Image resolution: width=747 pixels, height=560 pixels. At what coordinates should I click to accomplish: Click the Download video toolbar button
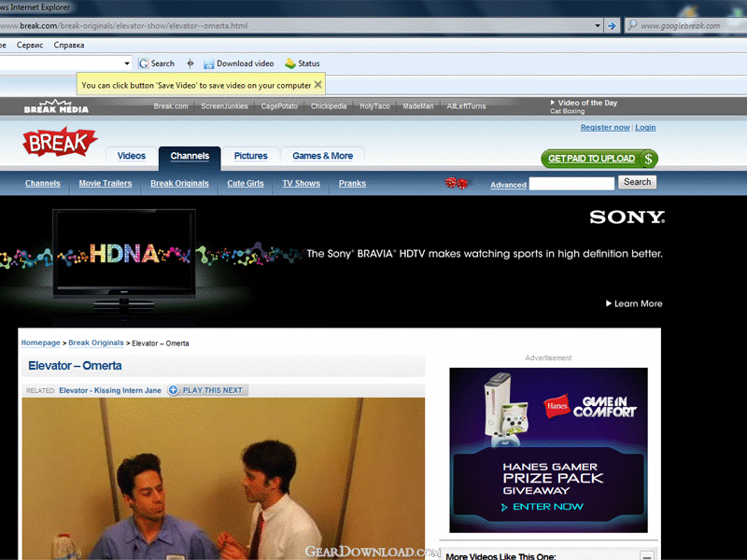pos(239,63)
